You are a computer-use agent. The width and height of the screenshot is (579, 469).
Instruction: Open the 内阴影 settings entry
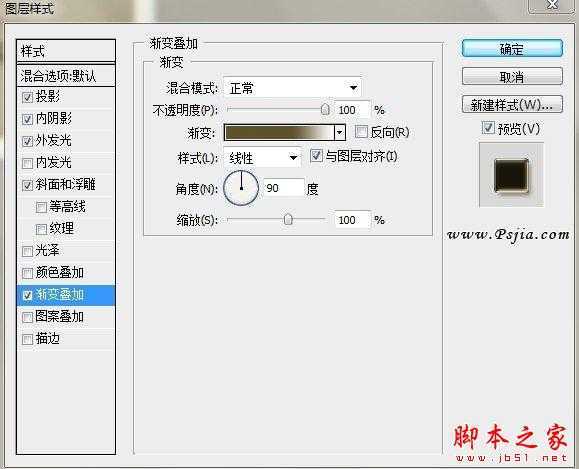54,119
